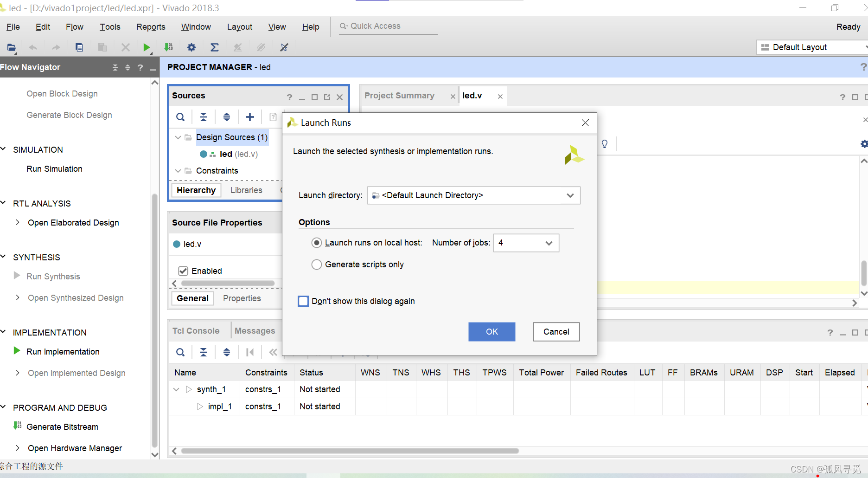Click Run Synthesis in Flow Navigator

coord(53,277)
